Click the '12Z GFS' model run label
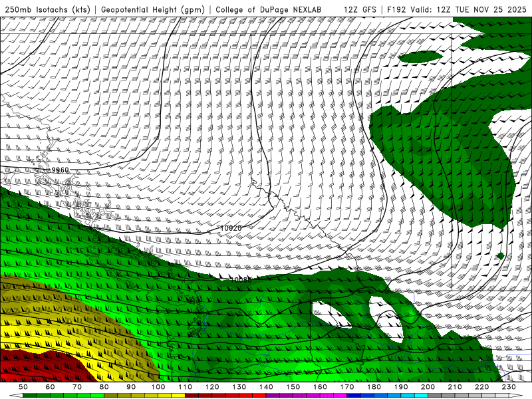 click(x=360, y=9)
